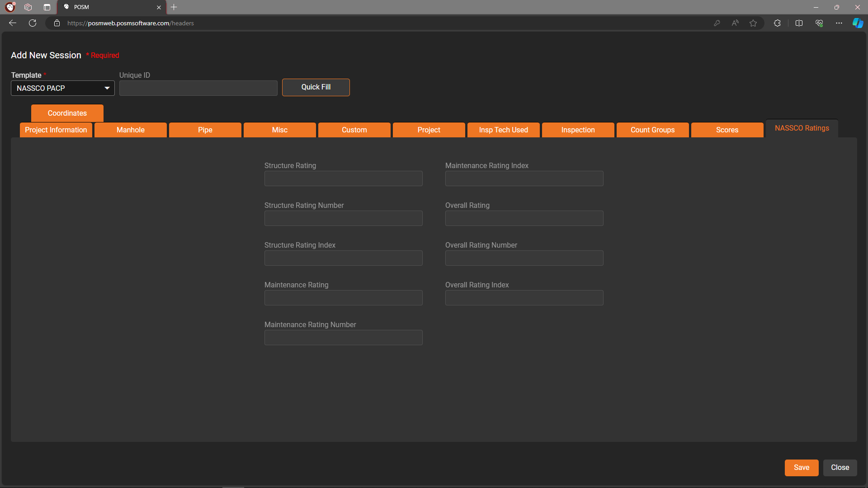Activate the read aloud icon

(x=735, y=23)
